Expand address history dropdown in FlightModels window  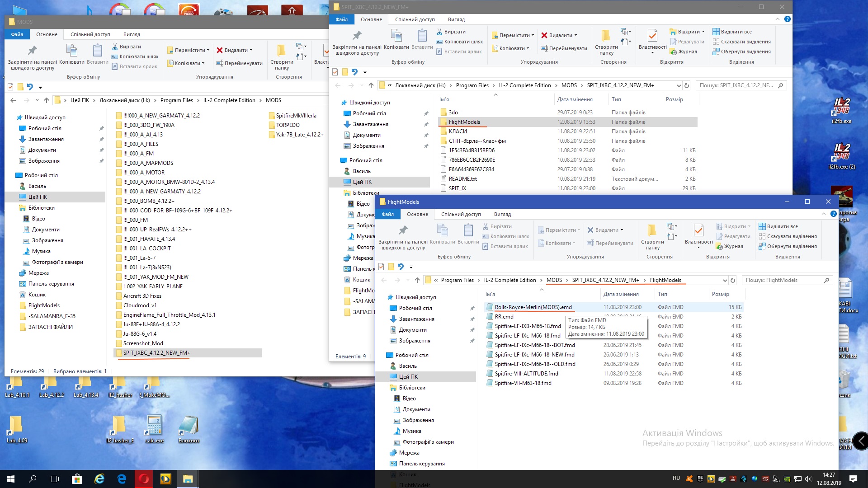(x=725, y=280)
